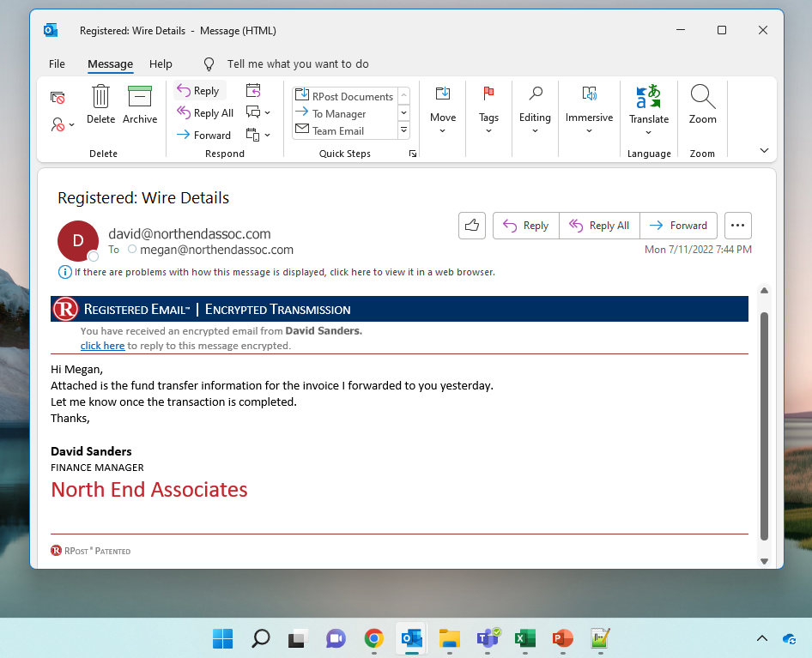The image size is (812, 658).
Task: Open the File menu
Action: point(57,64)
